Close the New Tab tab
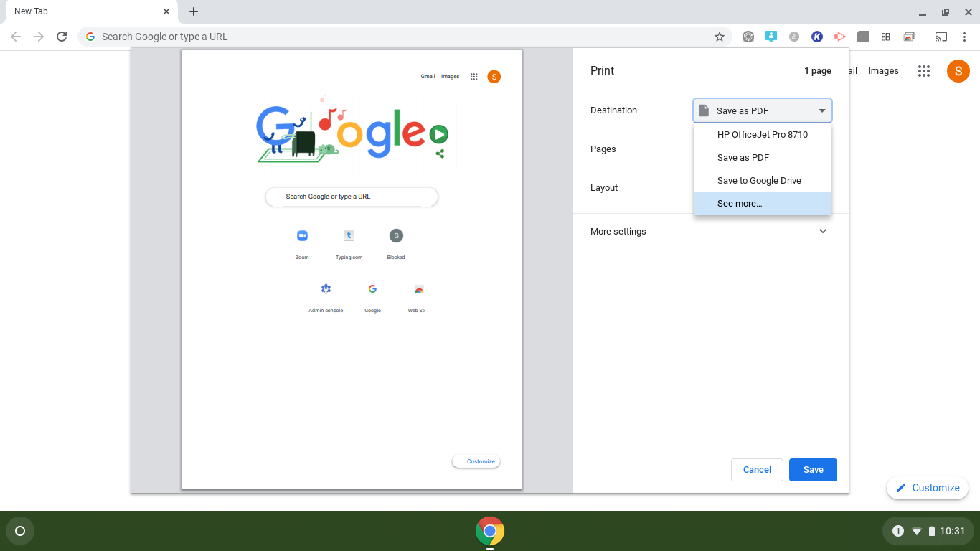This screenshot has width=980, height=551. (x=166, y=11)
